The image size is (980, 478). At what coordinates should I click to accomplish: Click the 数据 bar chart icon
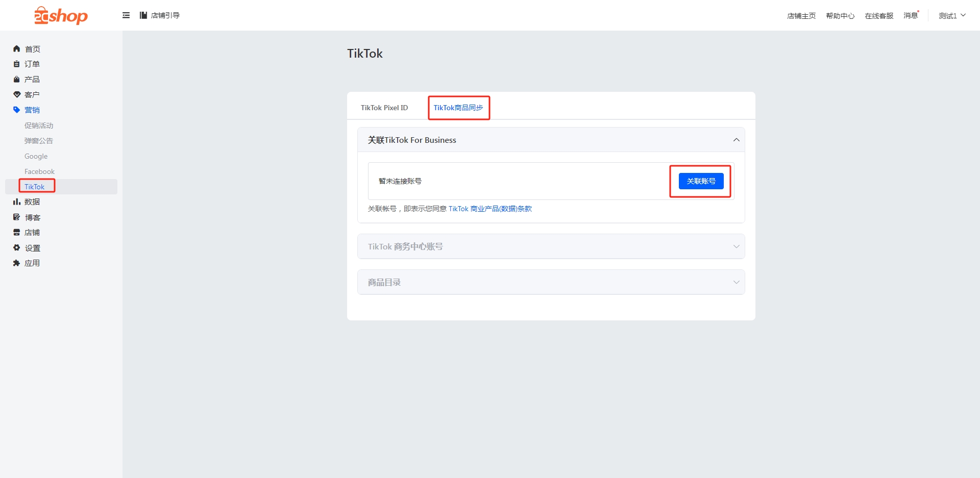pos(16,202)
